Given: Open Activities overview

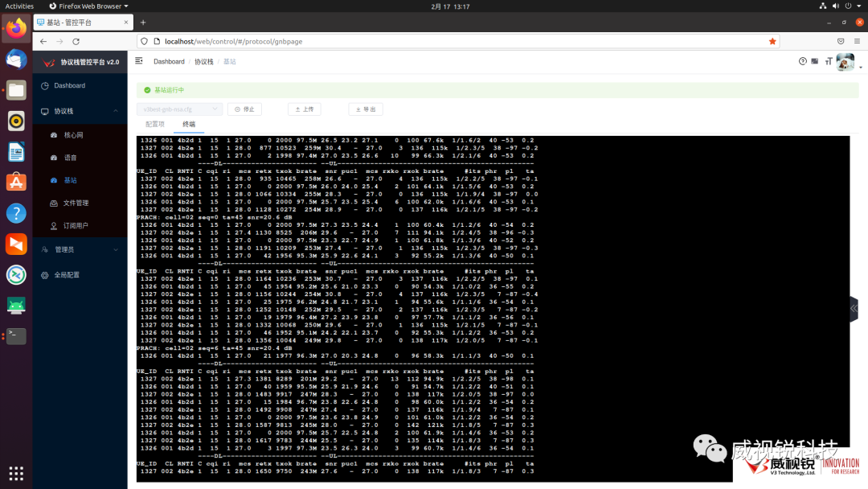Looking at the screenshot, I should pyautogui.click(x=19, y=6).
